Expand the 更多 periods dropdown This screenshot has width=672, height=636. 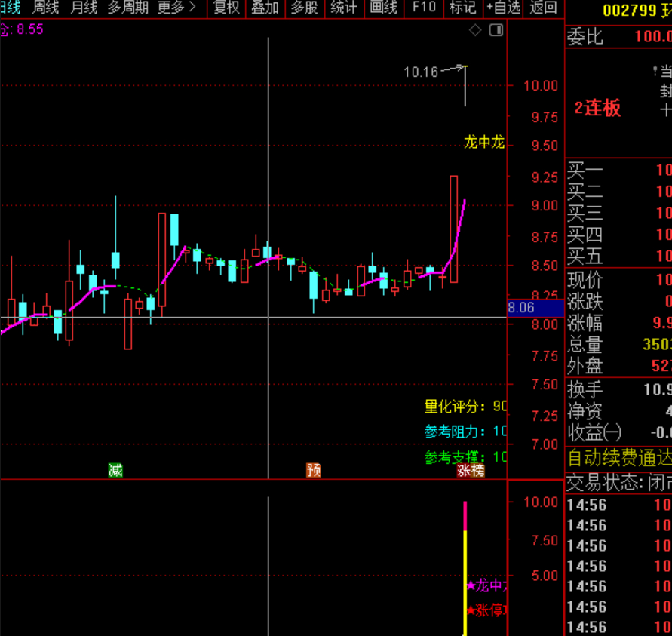click(x=176, y=8)
